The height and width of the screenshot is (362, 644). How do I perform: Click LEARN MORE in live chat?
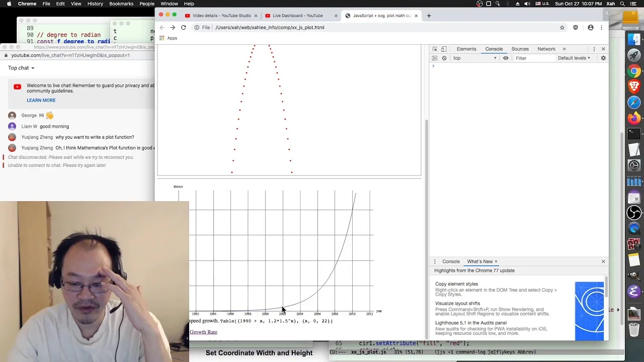click(41, 101)
